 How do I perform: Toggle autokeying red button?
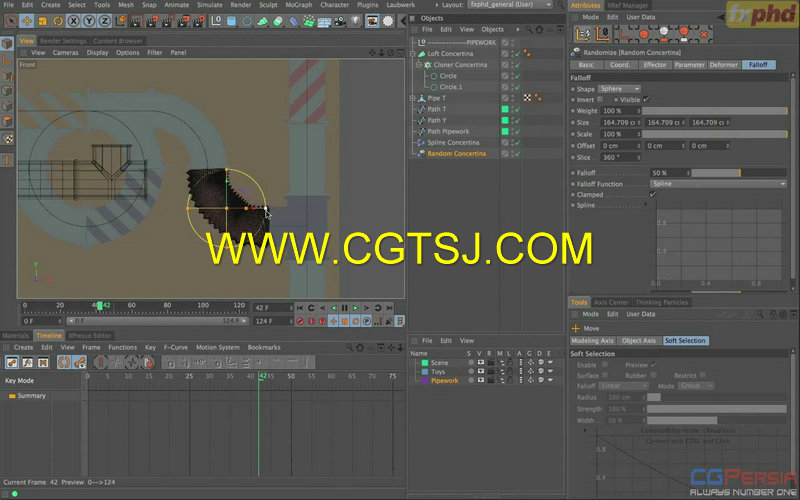coord(311,321)
